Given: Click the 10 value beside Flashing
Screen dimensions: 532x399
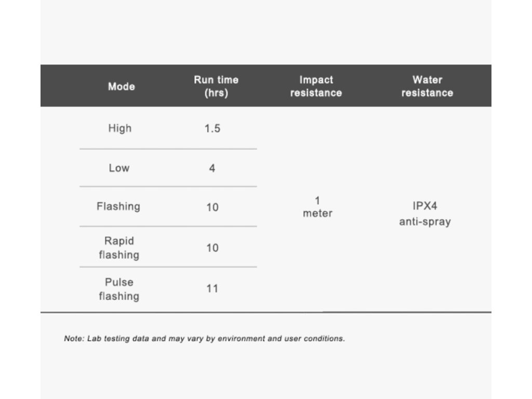Looking at the screenshot, I should pos(212,207).
